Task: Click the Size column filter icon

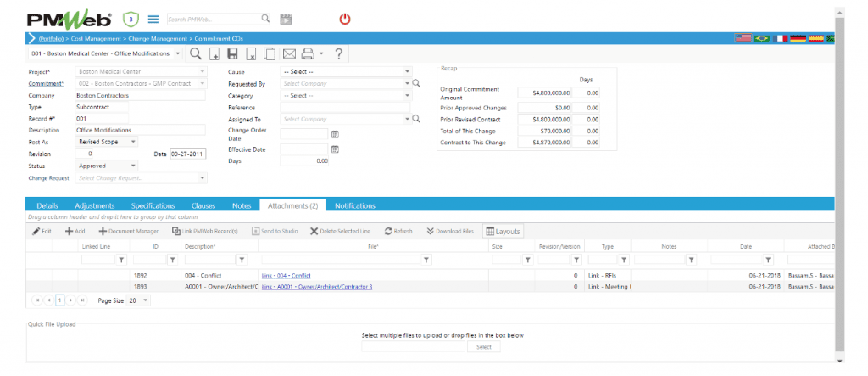Action: click(x=528, y=260)
